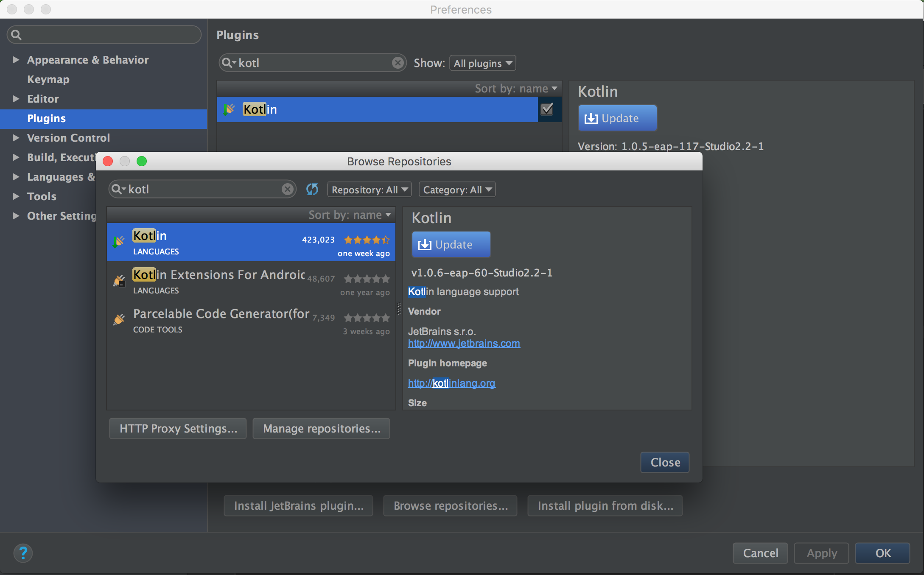Expand Appearance & Behavior tree node
924x575 pixels.
[16, 60]
